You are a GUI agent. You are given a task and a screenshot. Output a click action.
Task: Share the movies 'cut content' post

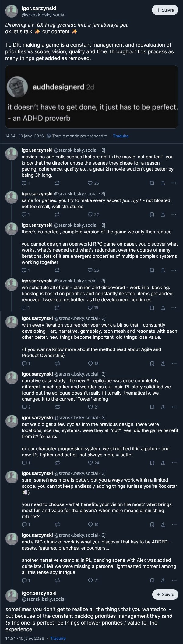(163, 183)
